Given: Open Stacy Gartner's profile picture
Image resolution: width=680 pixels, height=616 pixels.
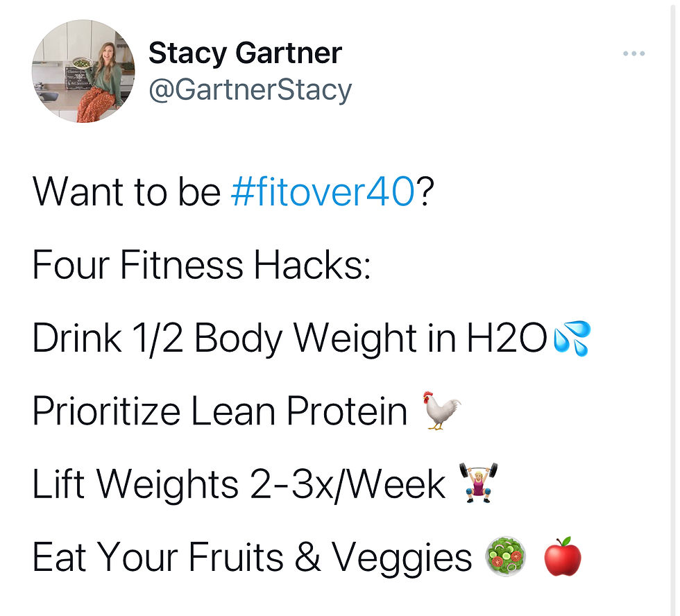Looking at the screenshot, I should tap(83, 71).
